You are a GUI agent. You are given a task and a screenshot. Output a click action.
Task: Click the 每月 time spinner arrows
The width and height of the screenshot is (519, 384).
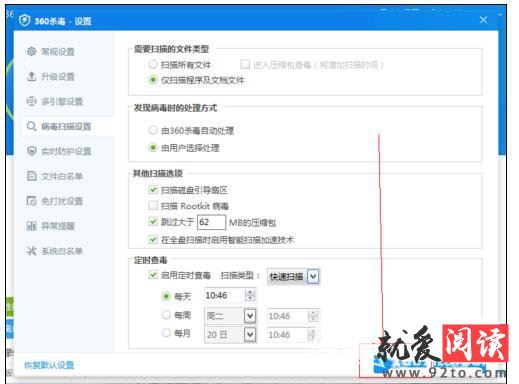313,334
